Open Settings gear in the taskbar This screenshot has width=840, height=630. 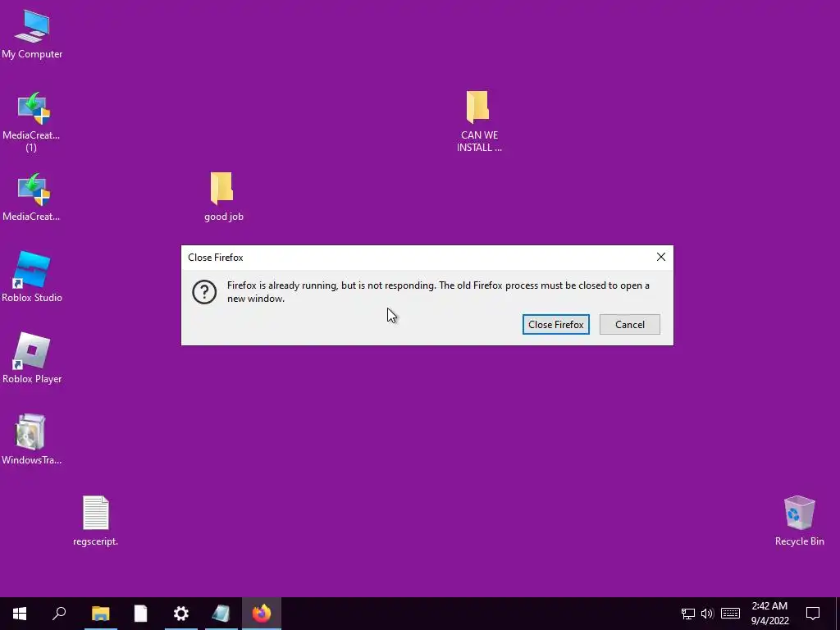(x=181, y=614)
